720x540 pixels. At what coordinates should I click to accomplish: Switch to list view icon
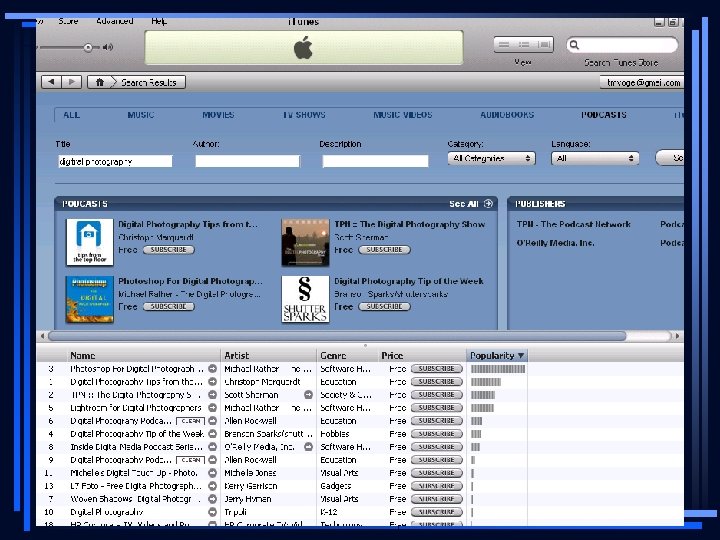(x=504, y=45)
